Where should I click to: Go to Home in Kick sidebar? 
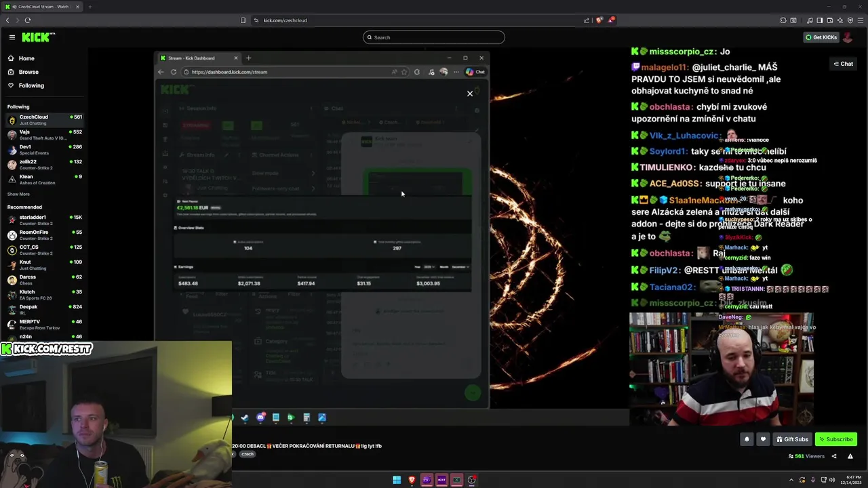click(x=26, y=58)
